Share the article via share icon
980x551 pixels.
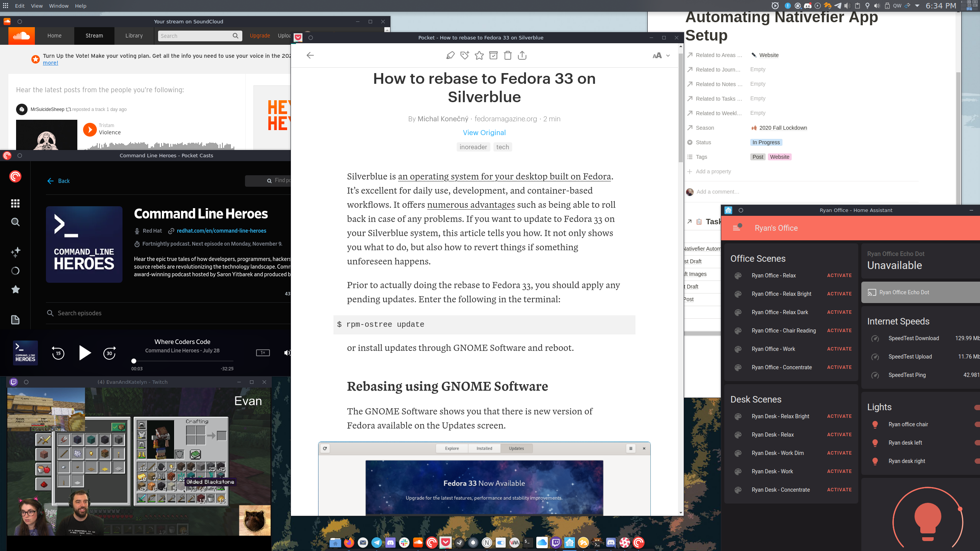click(522, 55)
